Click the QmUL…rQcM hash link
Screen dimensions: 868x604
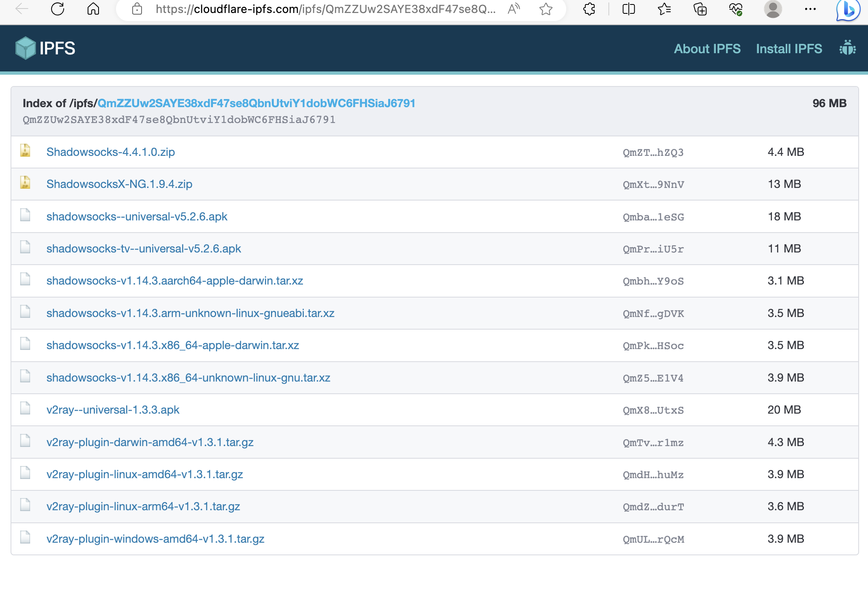coord(653,539)
